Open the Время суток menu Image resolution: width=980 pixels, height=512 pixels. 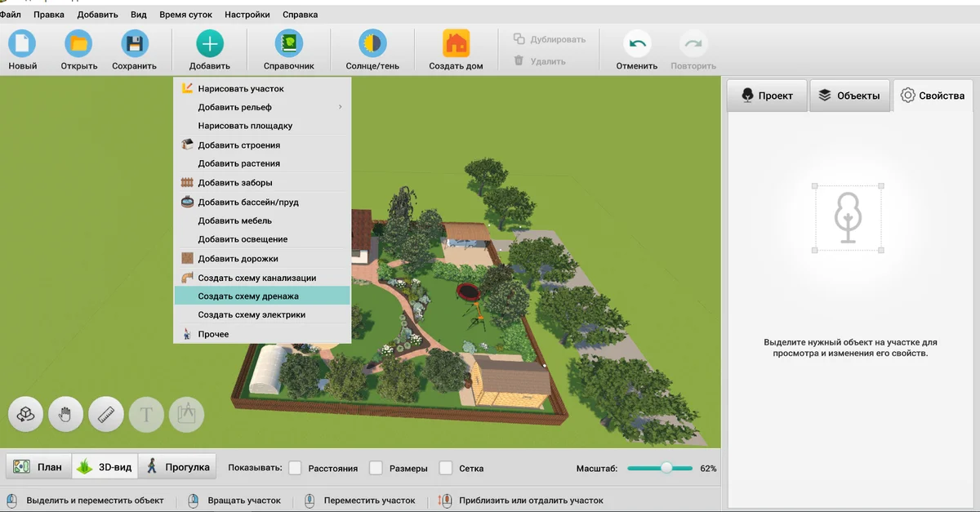[x=185, y=15]
